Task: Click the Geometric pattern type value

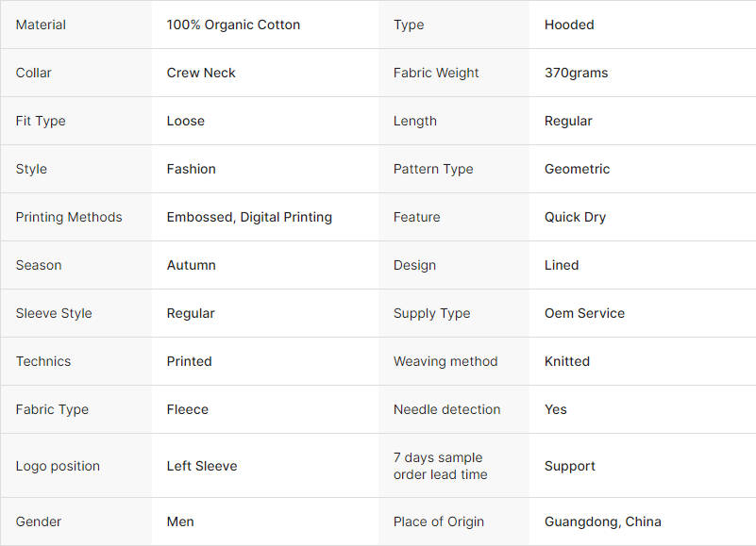Action: coord(577,169)
